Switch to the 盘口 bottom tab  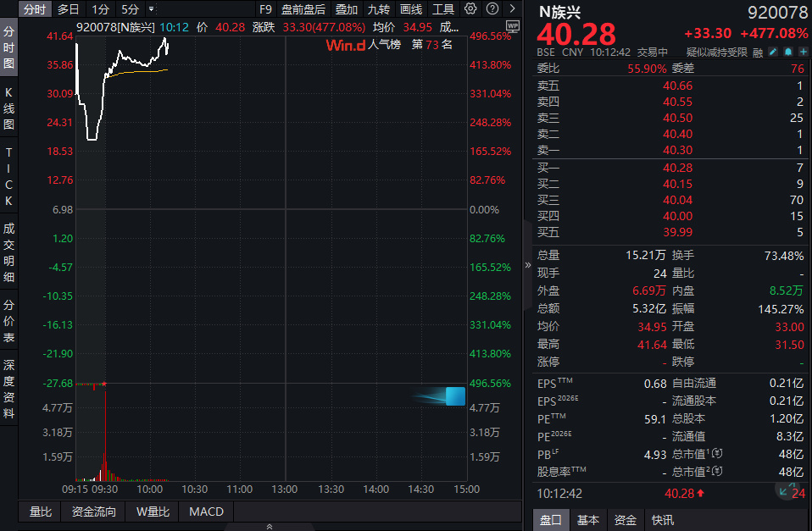pyautogui.click(x=550, y=520)
